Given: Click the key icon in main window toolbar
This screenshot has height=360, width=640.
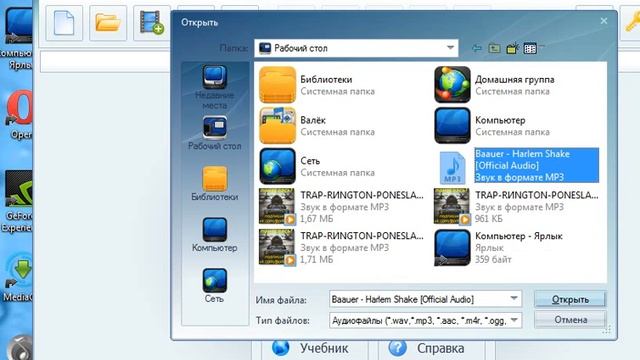Looking at the screenshot, I should [x=631, y=23].
